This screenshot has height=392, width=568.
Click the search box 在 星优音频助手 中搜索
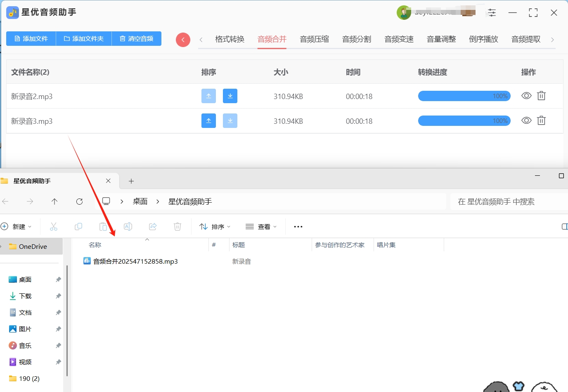click(x=509, y=201)
